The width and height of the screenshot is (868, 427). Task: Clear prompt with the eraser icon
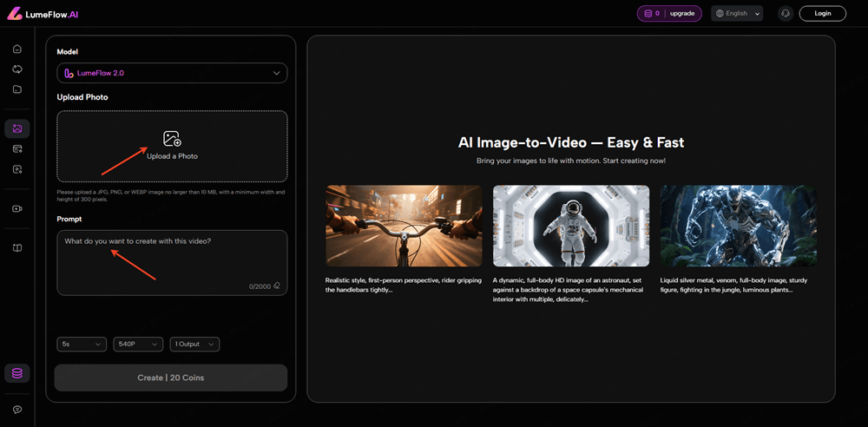tap(277, 286)
